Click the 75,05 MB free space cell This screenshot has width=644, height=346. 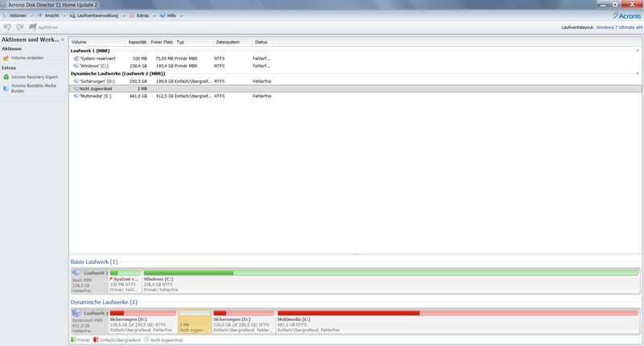point(164,58)
